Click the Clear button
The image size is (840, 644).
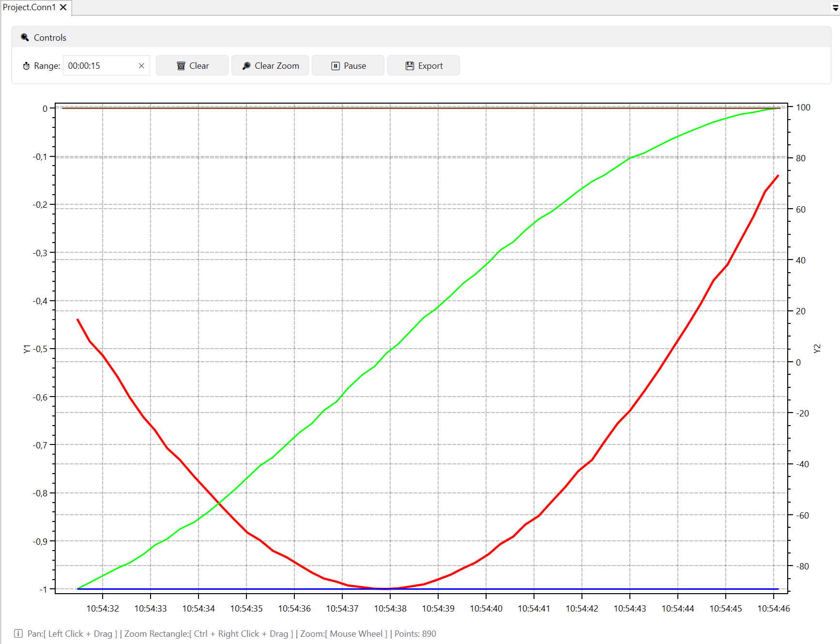tap(192, 65)
